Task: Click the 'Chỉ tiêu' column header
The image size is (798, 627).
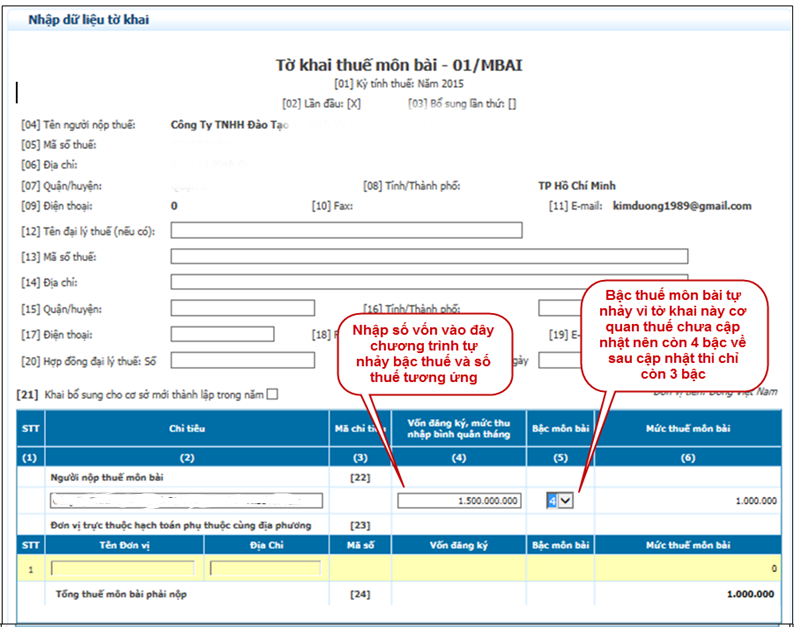Action: (187, 428)
